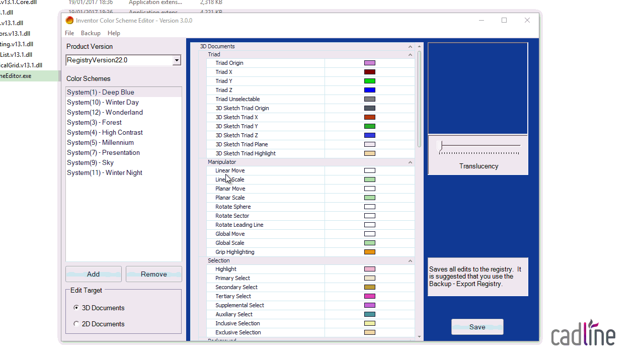The width and height of the screenshot is (644, 362).
Task: Select the System(10) - Winter Day scheme
Action: (124, 102)
